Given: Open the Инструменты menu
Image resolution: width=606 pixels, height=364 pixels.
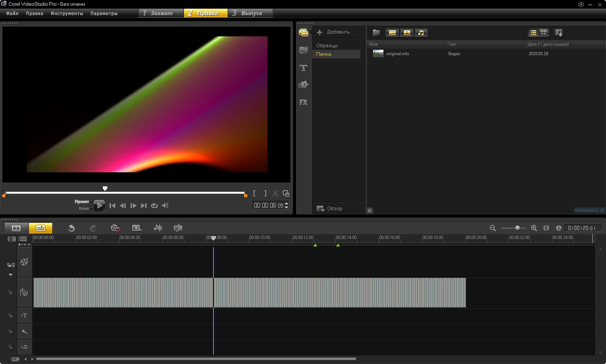Looking at the screenshot, I should (x=67, y=13).
